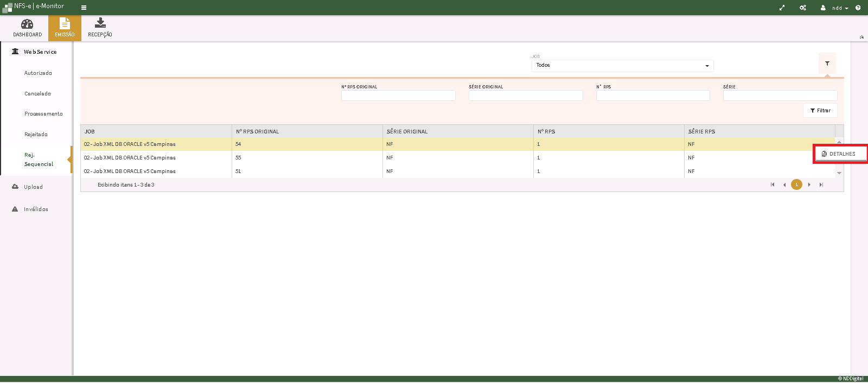The width and height of the screenshot is (868, 383).
Task: Open the JOB dropdown showing Todos
Action: [x=622, y=66]
